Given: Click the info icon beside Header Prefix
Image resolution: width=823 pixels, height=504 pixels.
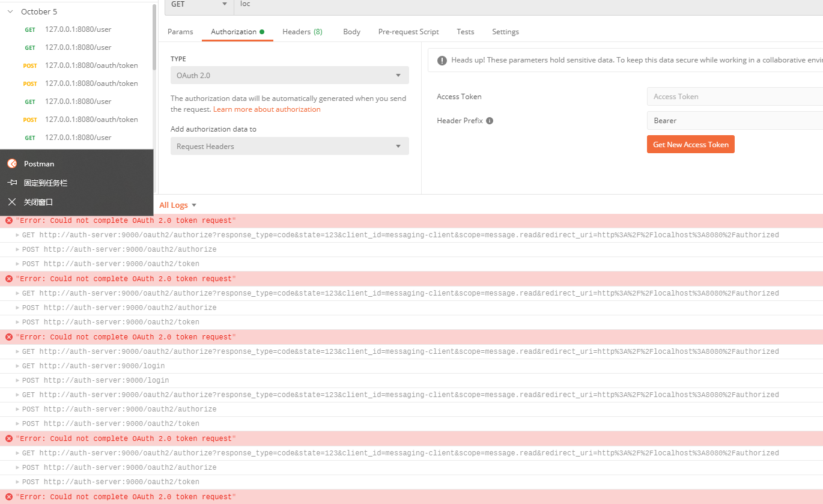Looking at the screenshot, I should tap(490, 121).
